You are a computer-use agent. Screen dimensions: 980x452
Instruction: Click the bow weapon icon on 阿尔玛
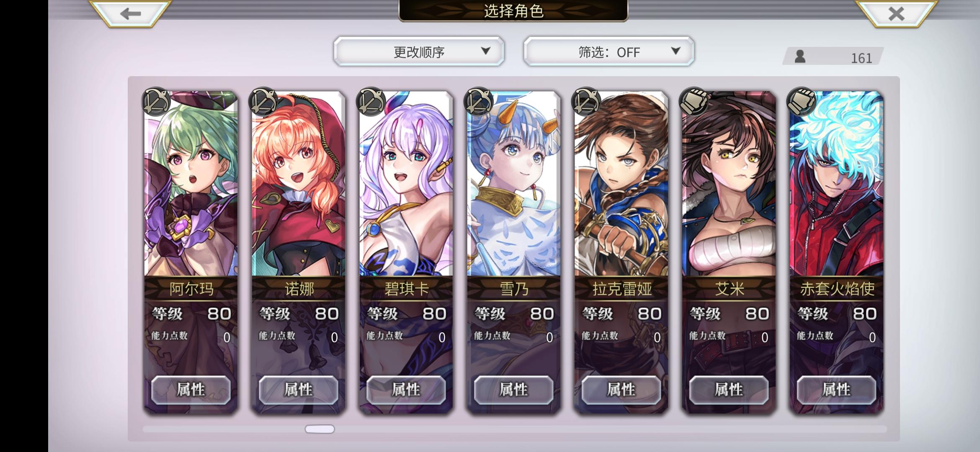pyautogui.click(x=157, y=102)
